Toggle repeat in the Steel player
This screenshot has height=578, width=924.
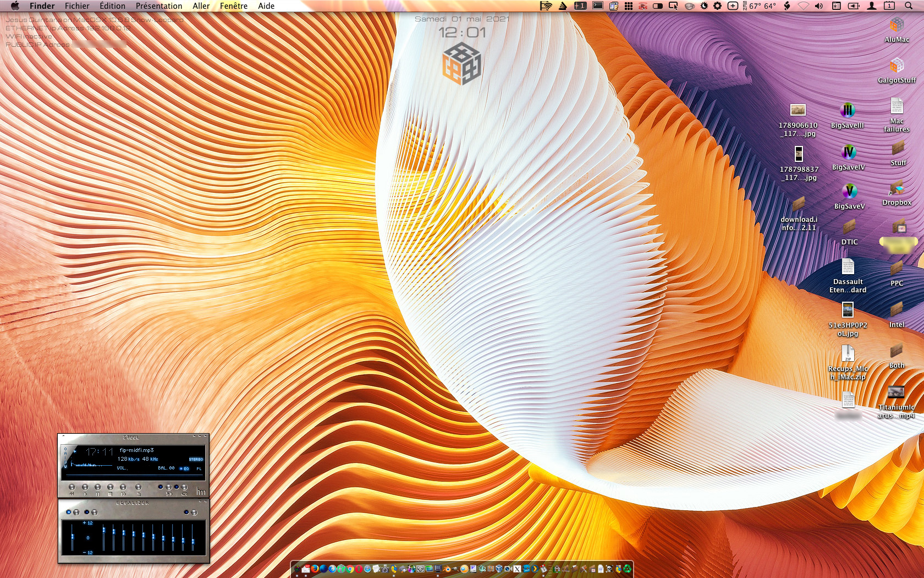tap(184, 487)
